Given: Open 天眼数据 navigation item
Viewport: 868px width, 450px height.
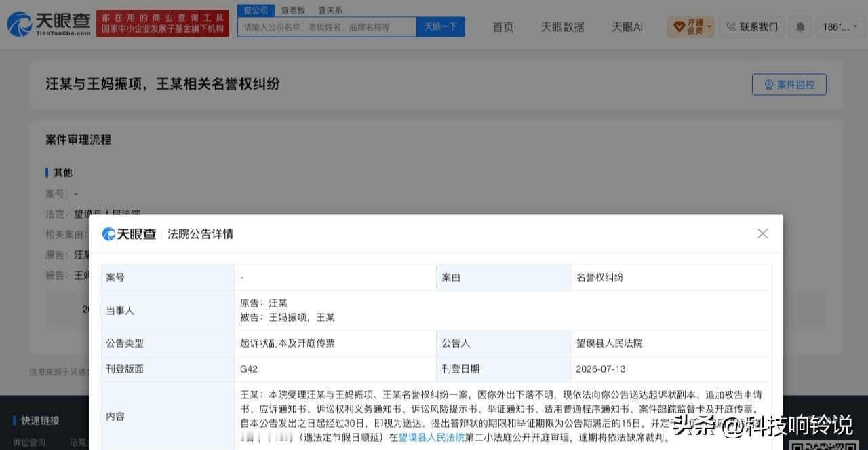Looking at the screenshot, I should pyautogui.click(x=562, y=27).
